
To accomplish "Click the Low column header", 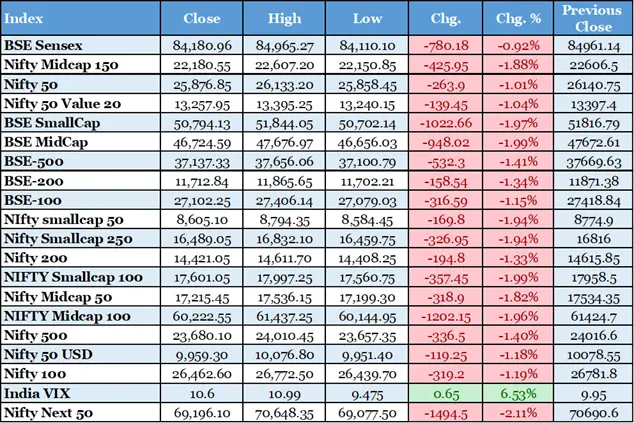I will (x=367, y=18).
